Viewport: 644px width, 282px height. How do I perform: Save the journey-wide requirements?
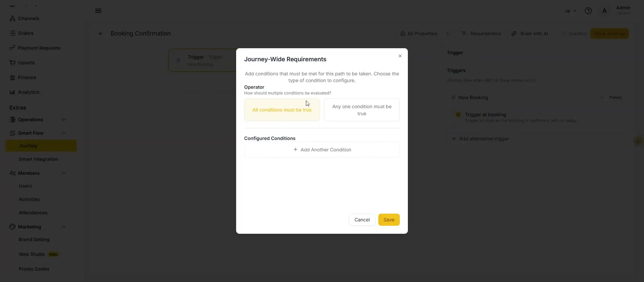[x=389, y=220]
